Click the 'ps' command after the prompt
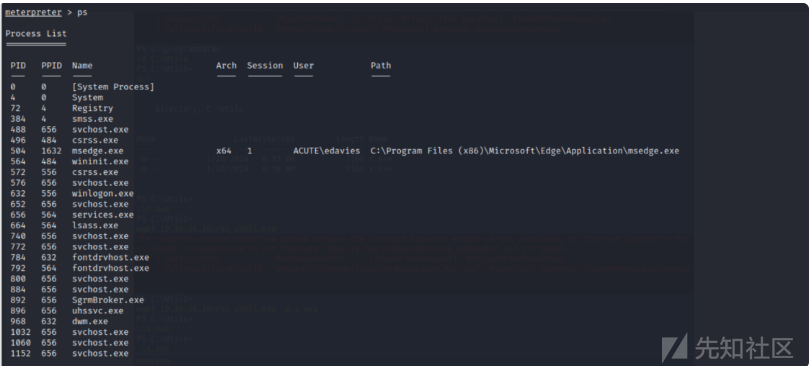The height and width of the screenshot is (366, 809). tap(82, 12)
